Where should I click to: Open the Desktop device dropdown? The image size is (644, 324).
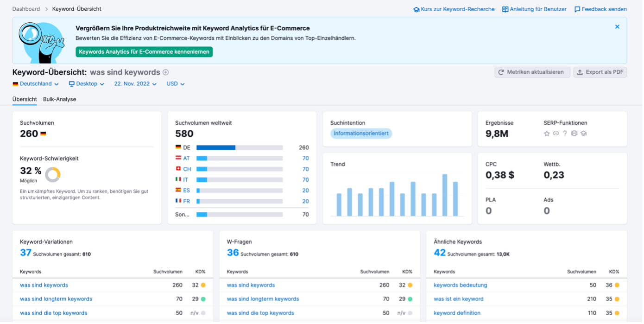[87, 84]
